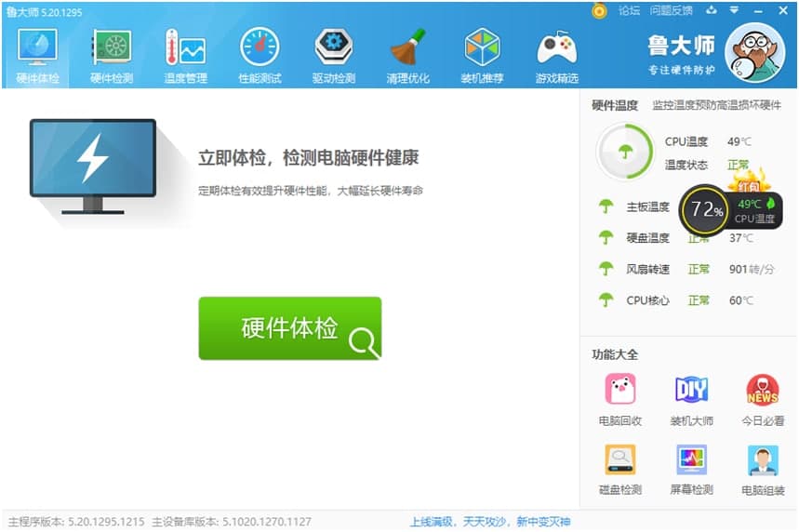Click the 监控温度预防高温损坏硬件 description
The image size is (799, 532).
pyautogui.click(x=717, y=105)
